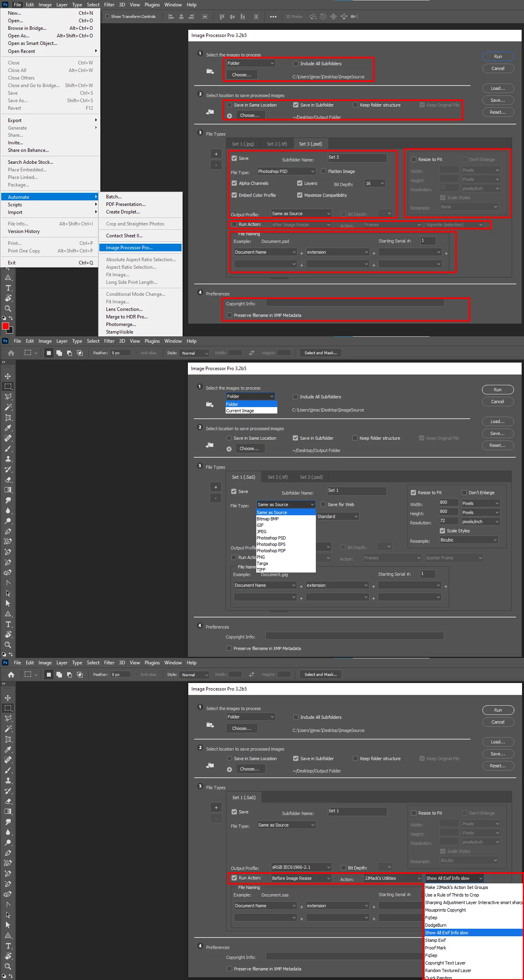Click the Align top edges icon
The image size is (524, 980).
222,17
